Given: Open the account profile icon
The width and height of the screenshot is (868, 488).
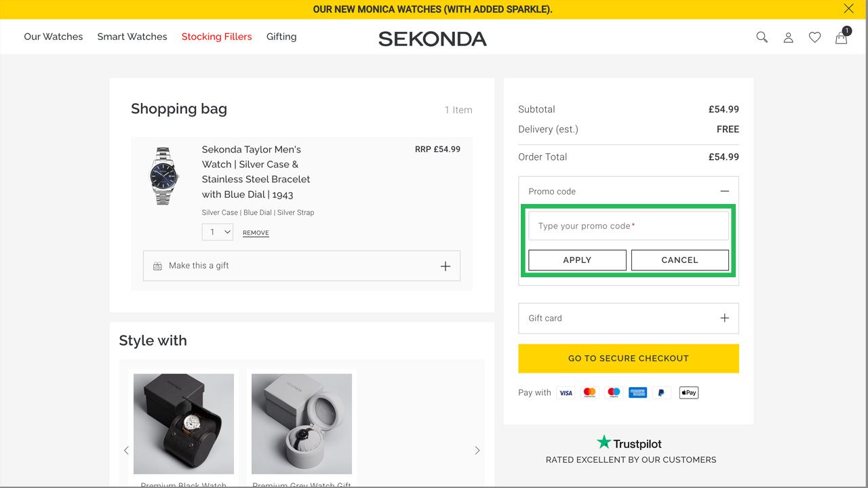Looking at the screenshot, I should pyautogui.click(x=788, y=37).
